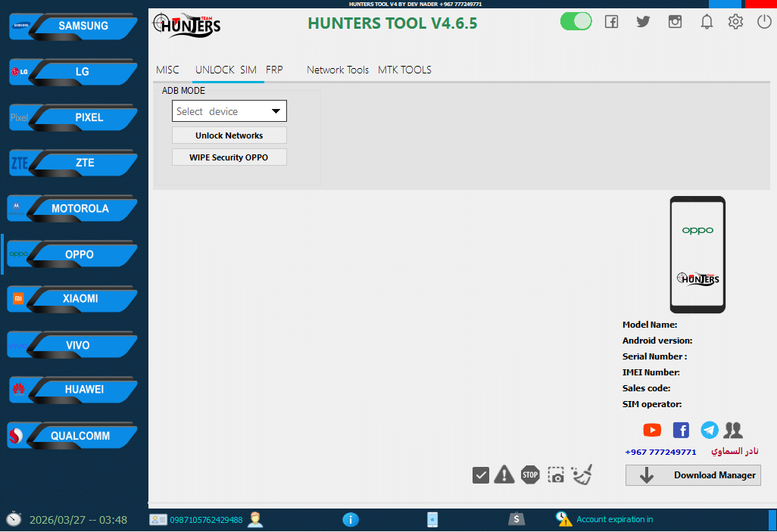This screenshot has width=777, height=532.
Task: Switch to the MTK TOOLS tab
Action: tap(404, 70)
